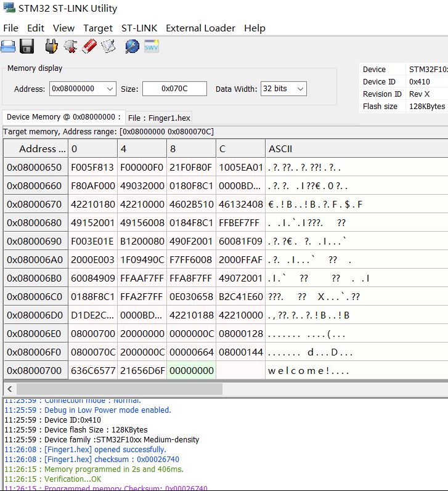The height and width of the screenshot is (491, 448).
Task: Click the log line 'Verification...OK'
Action: click(73, 479)
